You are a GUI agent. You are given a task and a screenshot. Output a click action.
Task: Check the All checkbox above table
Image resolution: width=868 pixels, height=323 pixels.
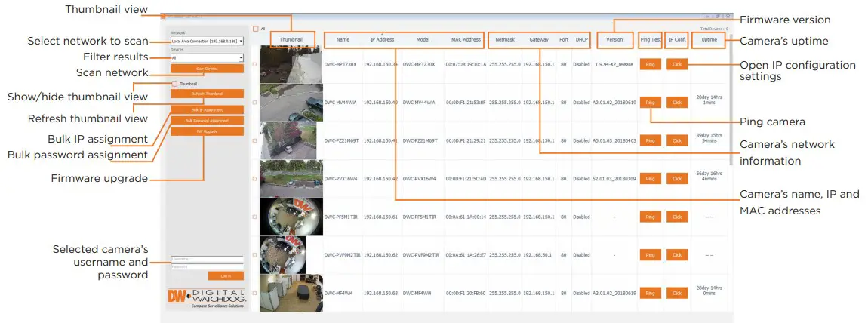click(x=256, y=29)
